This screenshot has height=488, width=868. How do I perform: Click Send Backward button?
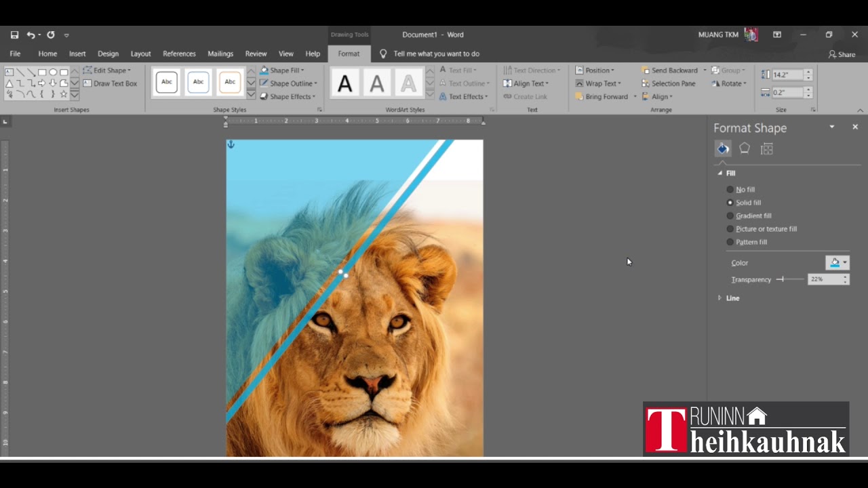tap(669, 70)
